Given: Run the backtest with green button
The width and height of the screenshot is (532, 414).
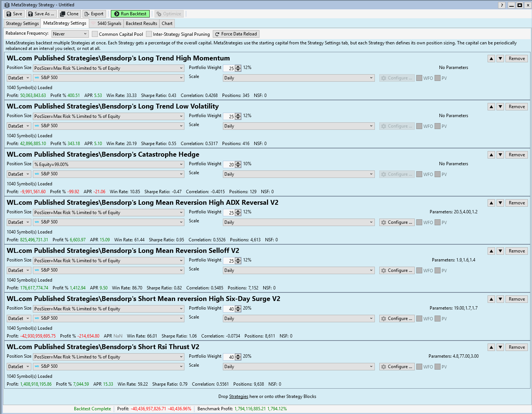Looking at the screenshot, I should 130,14.
